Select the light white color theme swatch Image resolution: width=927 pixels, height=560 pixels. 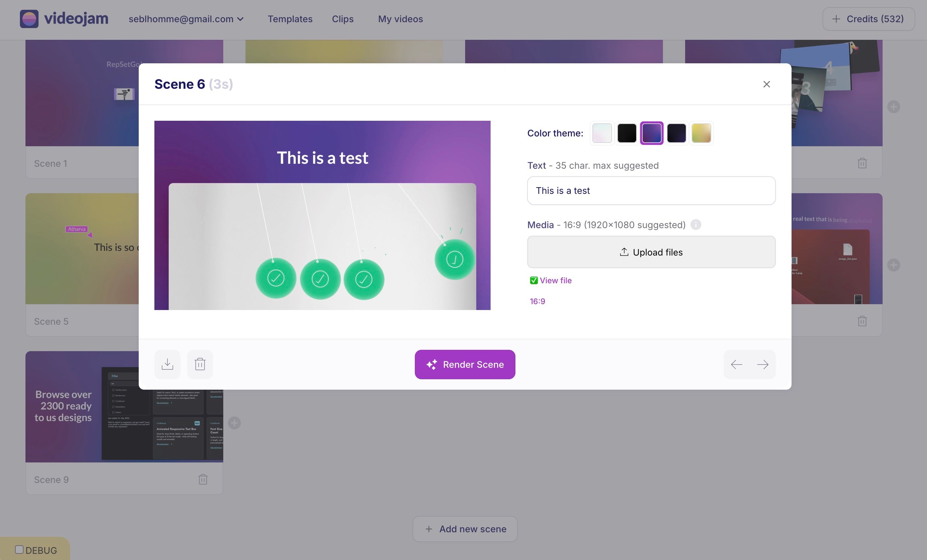click(x=602, y=133)
